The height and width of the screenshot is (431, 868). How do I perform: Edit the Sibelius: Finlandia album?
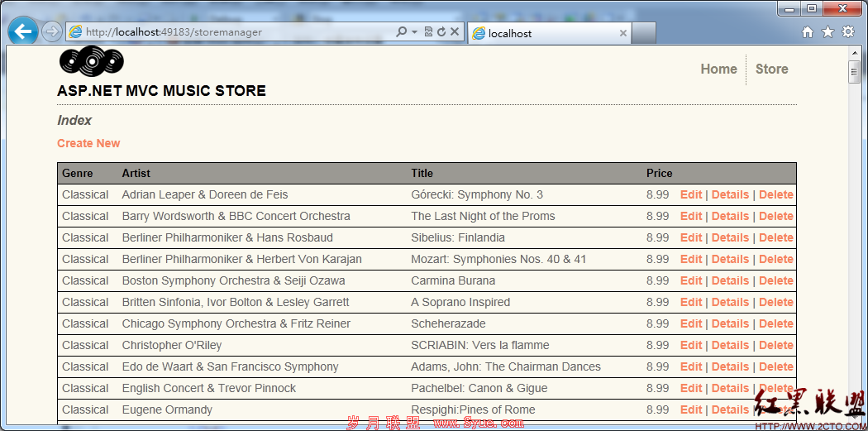click(x=691, y=237)
